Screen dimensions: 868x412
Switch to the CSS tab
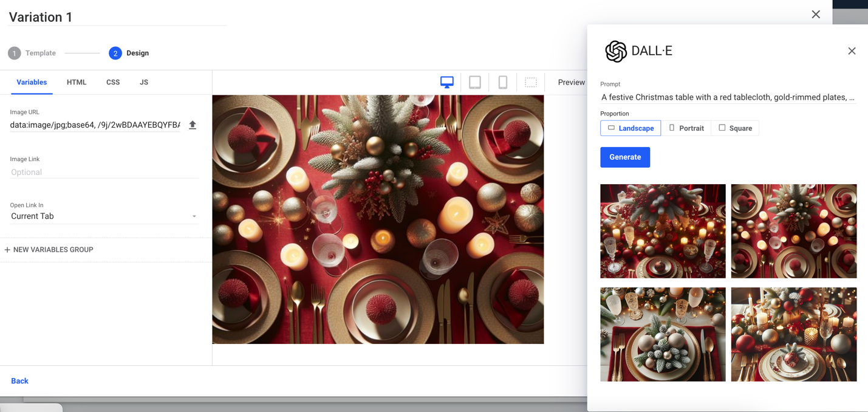point(113,82)
